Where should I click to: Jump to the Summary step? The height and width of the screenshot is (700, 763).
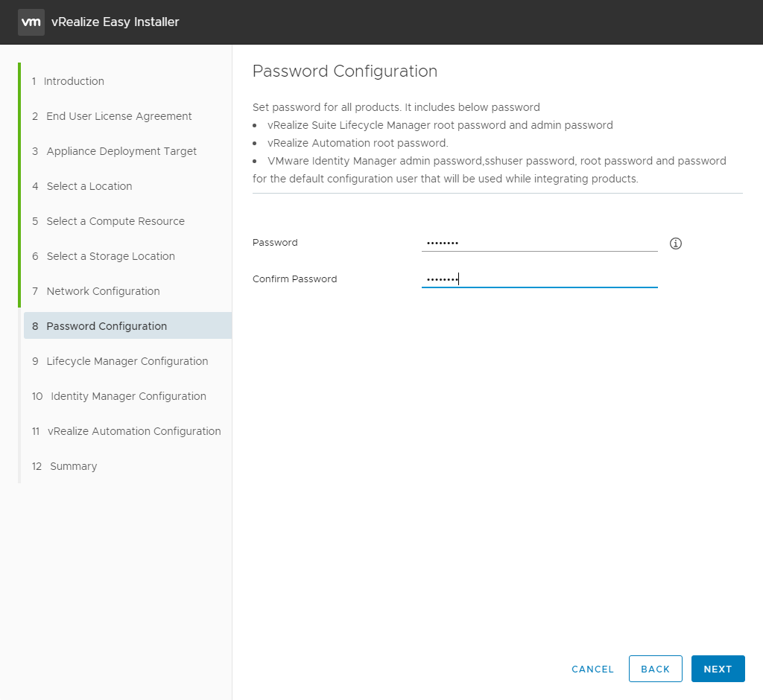tap(65, 466)
